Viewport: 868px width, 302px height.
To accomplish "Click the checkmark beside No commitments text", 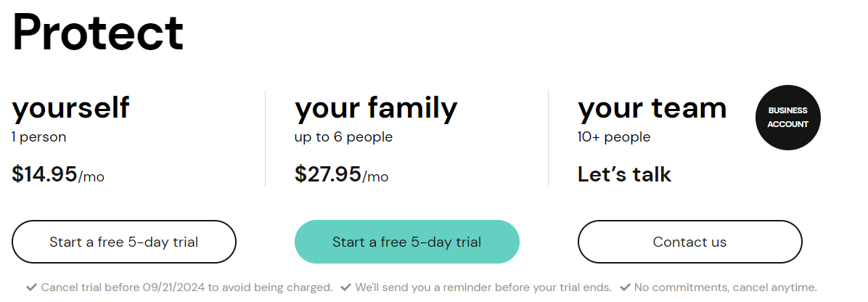I will [x=625, y=287].
